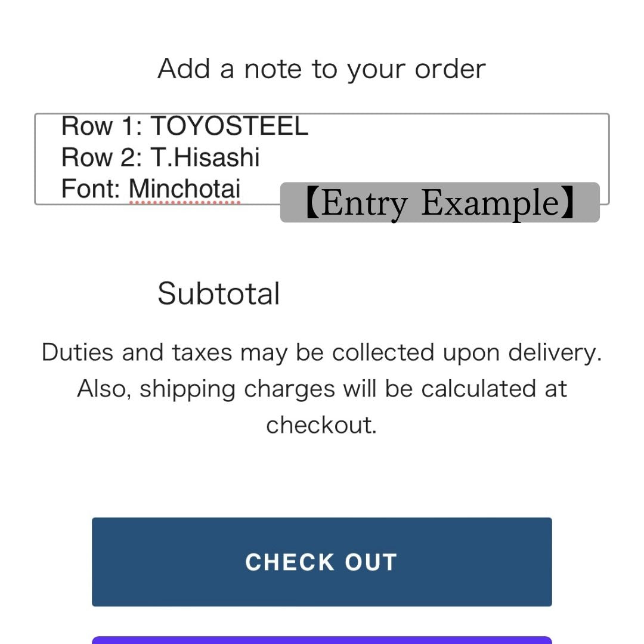Click the CHECK OUT button

tap(321, 562)
